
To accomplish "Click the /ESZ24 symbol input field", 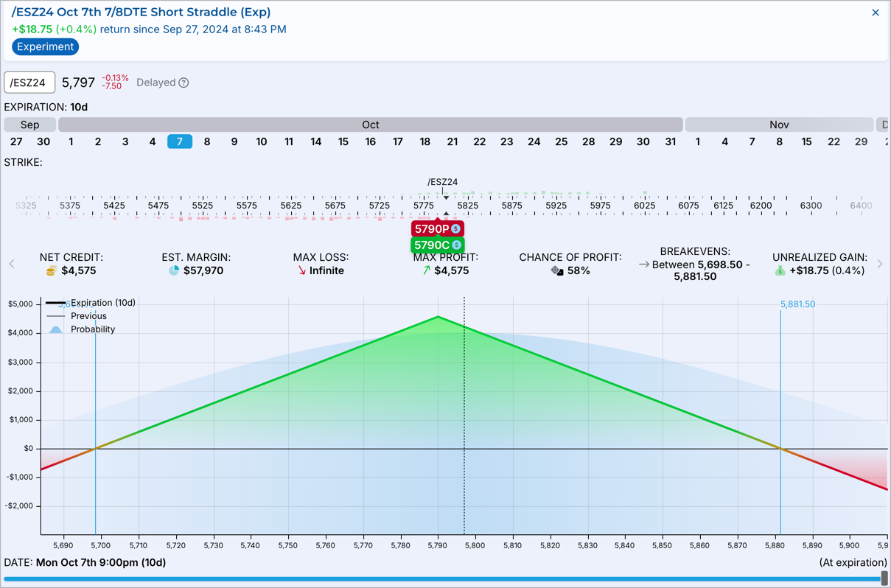I will click(x=29, y=83).
